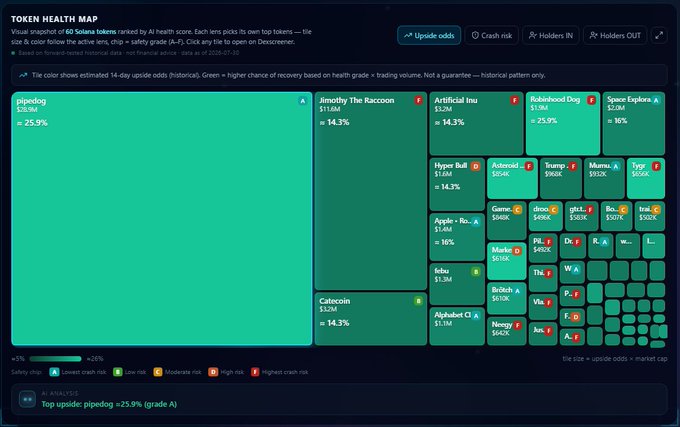Open the pipedog tile
The height and width of the screenshot is (427, 680).
pos(162,218)
